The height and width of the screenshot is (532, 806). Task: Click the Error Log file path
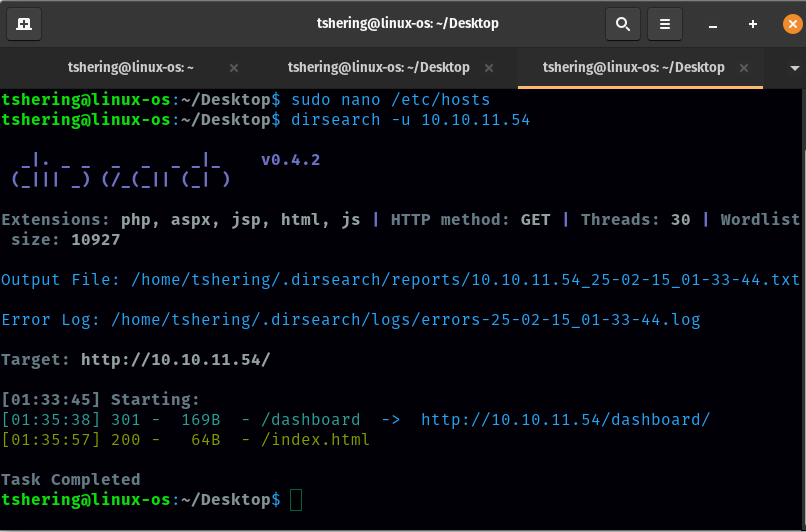coord(405,320)
